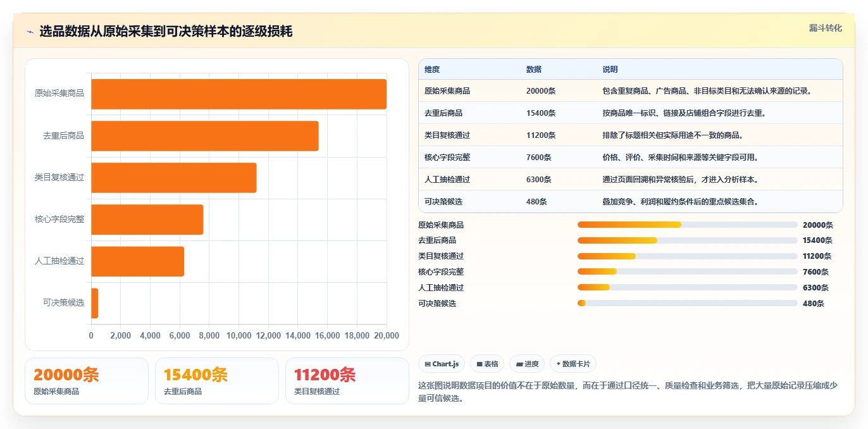Click the 人工抽检通过 chart bar

138,261
